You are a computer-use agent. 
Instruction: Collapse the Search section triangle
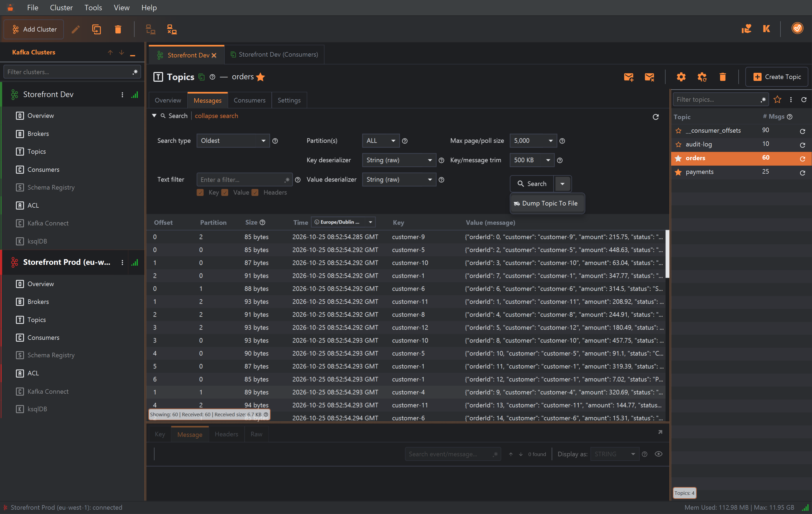(x=154, y=116)
